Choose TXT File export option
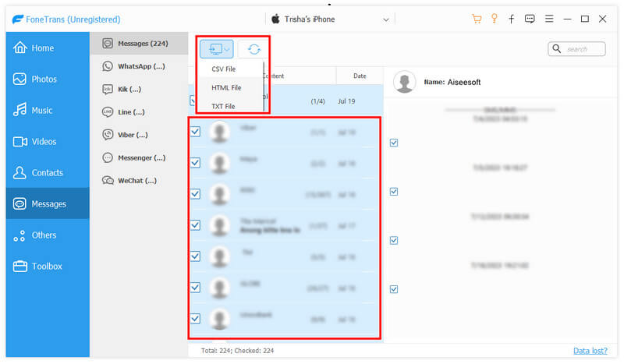 click(223, 106)
